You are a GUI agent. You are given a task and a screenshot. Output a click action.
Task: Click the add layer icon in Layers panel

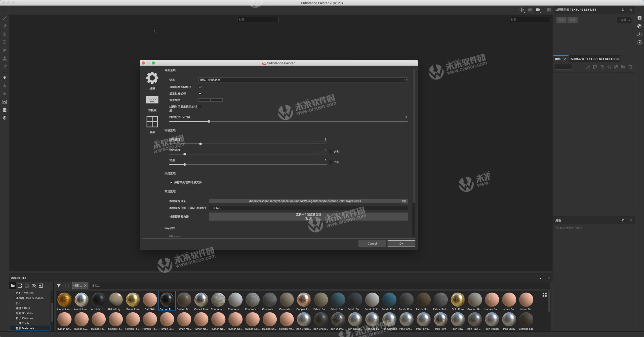click(602, 67)
